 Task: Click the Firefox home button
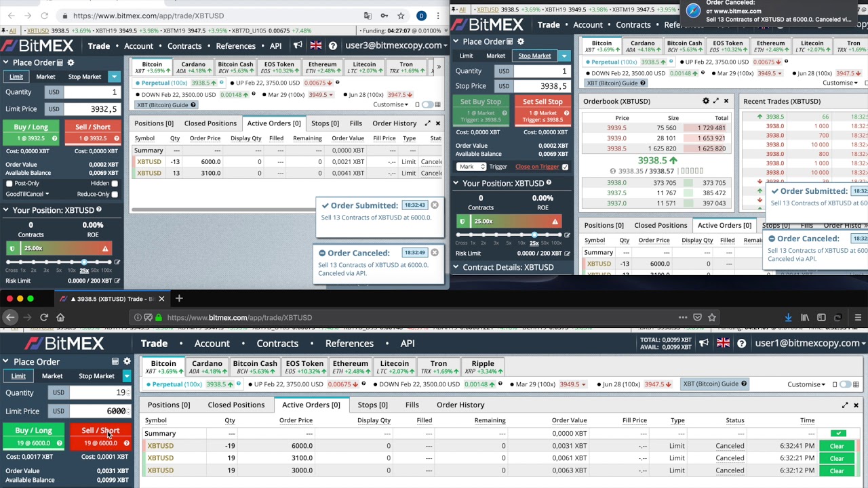(60, 317)
